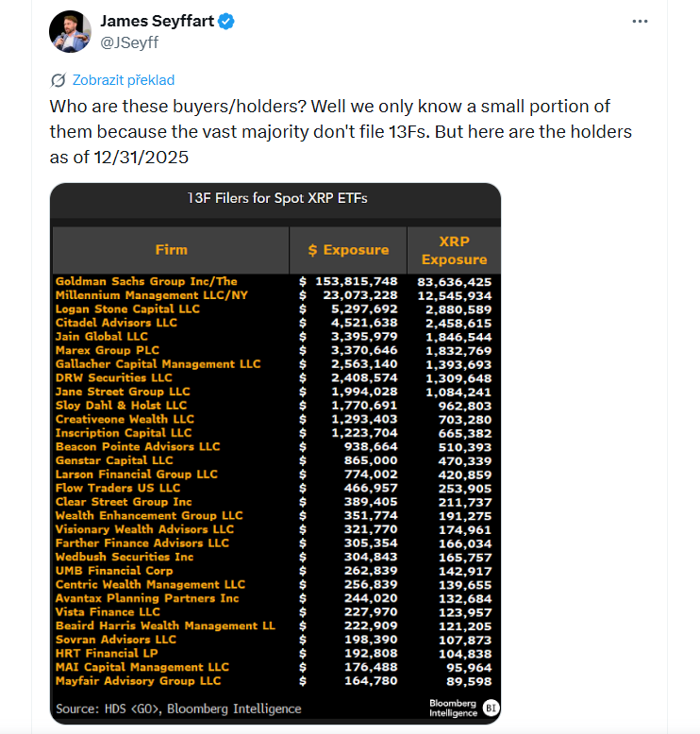Click the Goldman Sachs Group row
Image resolution: width=700 pixels, height=734 pixels.
[x=274, y=281]
